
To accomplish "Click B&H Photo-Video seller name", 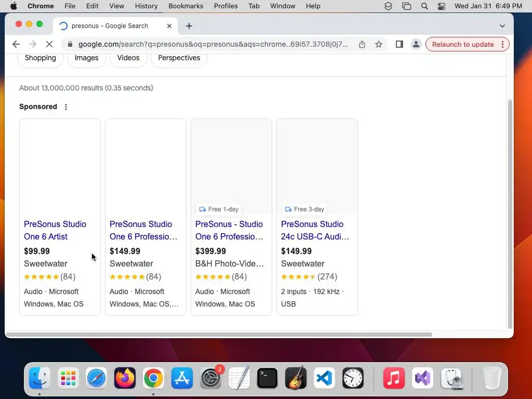I will pyautogui.click(x=229, y=263).
